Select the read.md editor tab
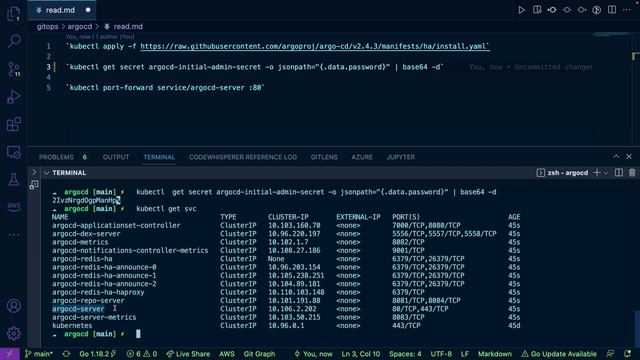Image resolution: width=640 pixels, height=360 pixels. point(62,10)
